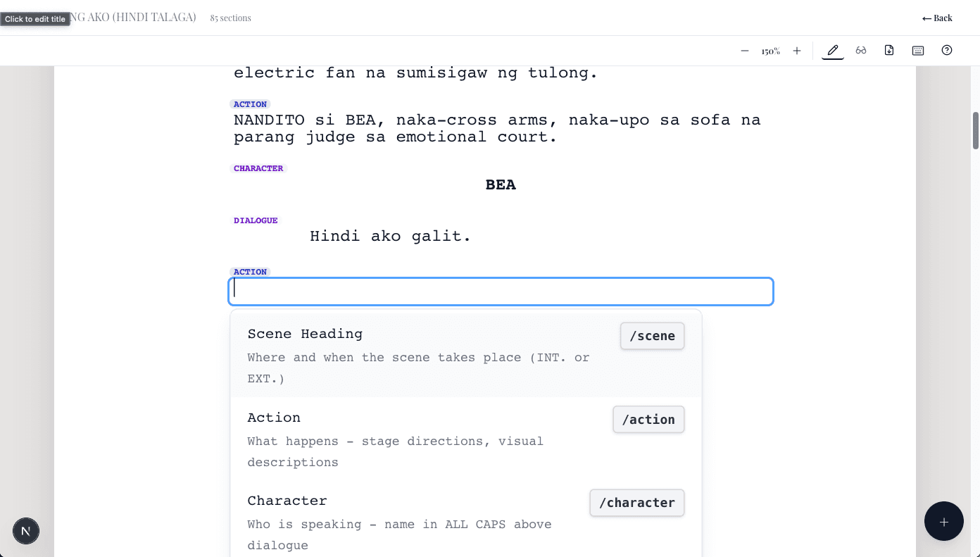Open the floating plus add button
980x557 pixels.
click(x=943, y=521)
